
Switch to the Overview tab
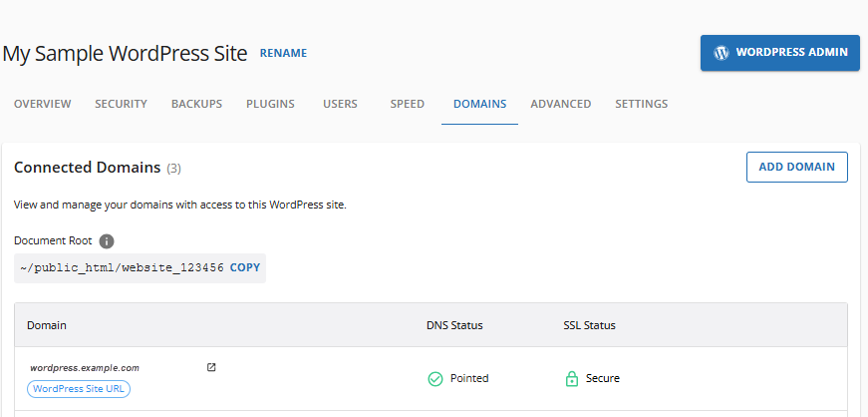point(42,104)
